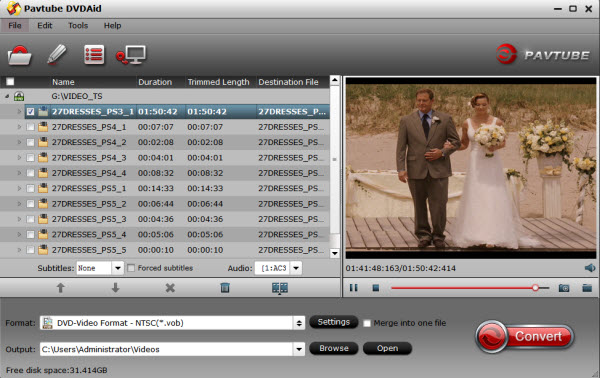This screenshot has width=600, height=378.
Task: Move selected item down with arrow
Action: click(x=115, y=288)
